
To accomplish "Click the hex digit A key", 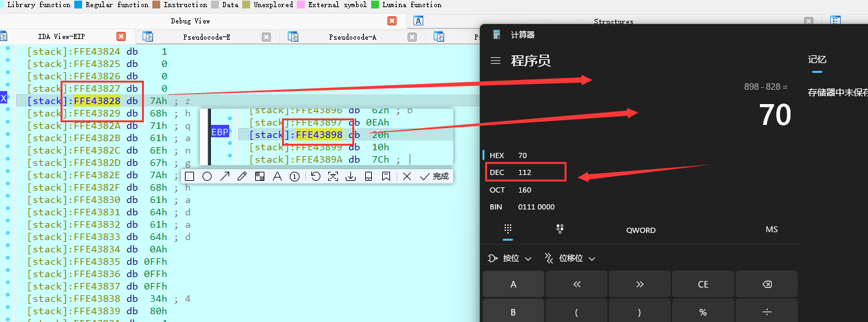I will [513, 284].
